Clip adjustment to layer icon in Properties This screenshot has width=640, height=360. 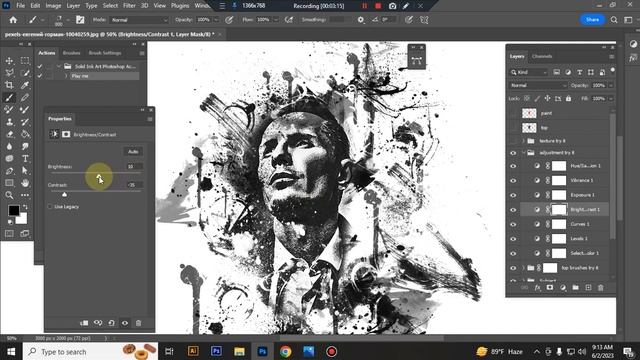tap(84, 323)
